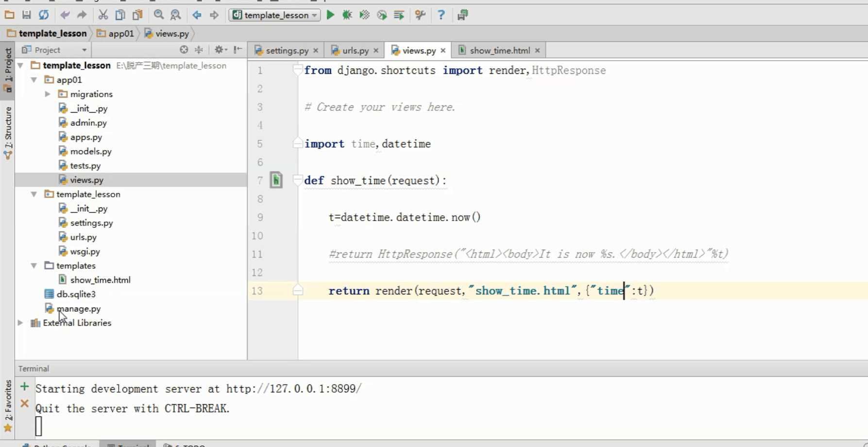Run template_lesson with the green play button
The width and height of the screenshot is (868, 447).
(x=330, y=15)
